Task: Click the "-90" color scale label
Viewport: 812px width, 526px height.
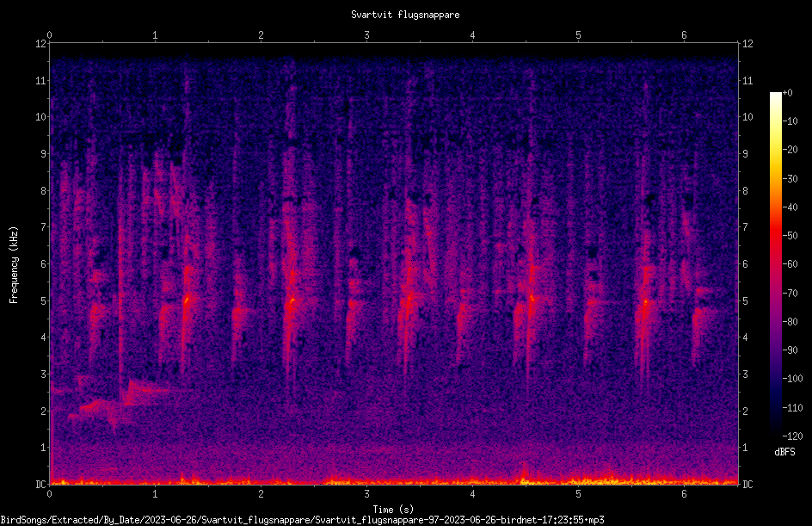Action: (x=790, y=350)
